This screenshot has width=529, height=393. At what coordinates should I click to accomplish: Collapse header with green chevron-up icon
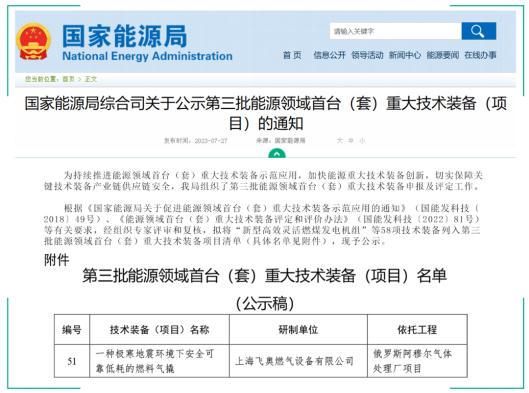point(277,154)
